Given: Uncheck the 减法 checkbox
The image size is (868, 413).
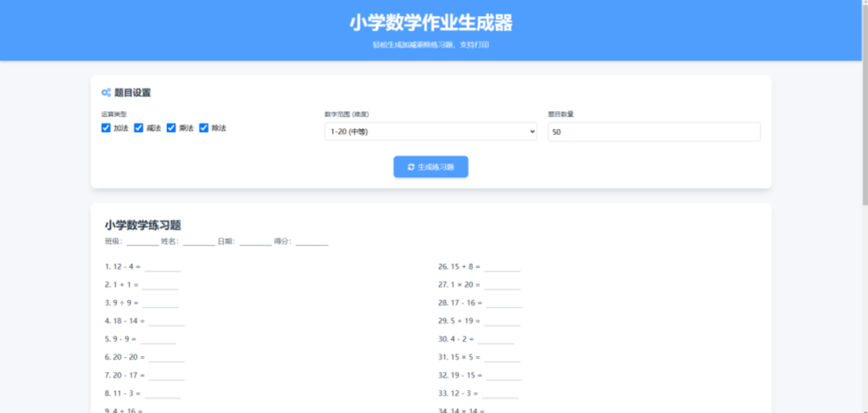Looking at the screenshot, I should (x=138, y=128).
